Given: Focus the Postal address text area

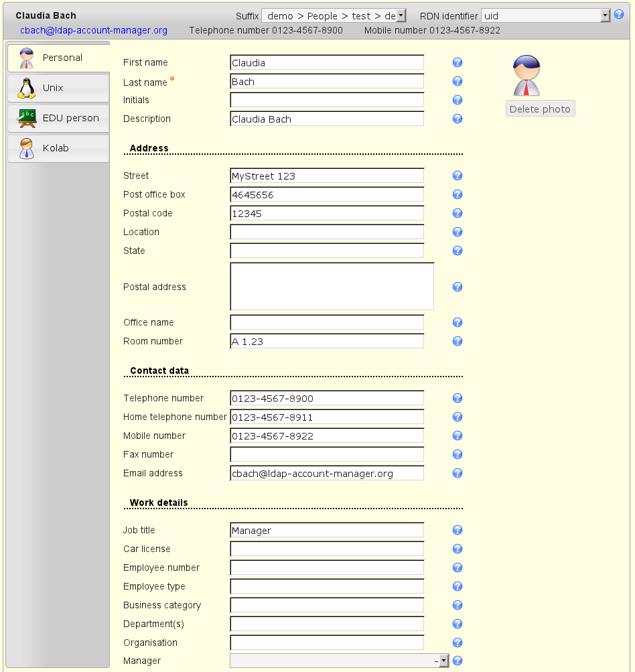Looking at the screenshot, I should pyautogui.click(x=332, y=286).
